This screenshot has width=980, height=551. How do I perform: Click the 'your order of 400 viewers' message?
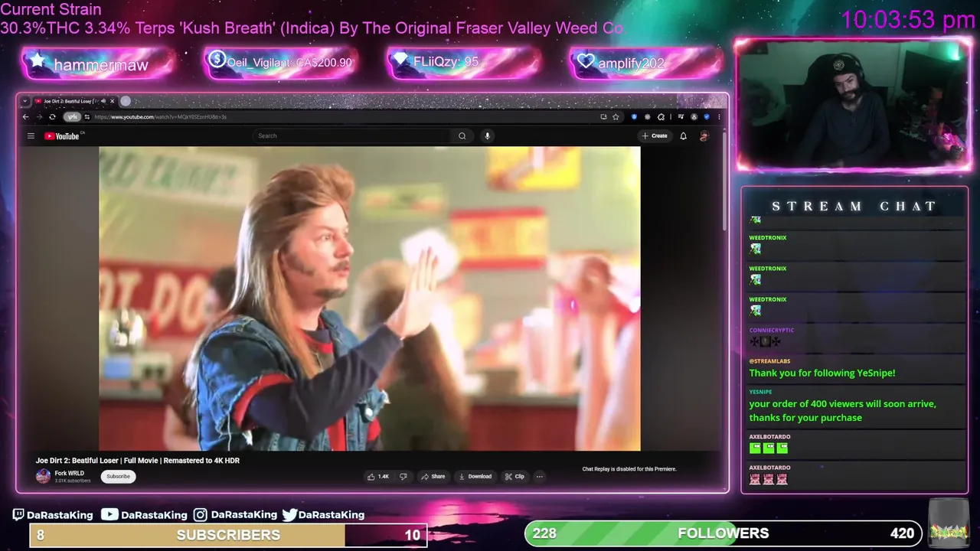pos(842,411)
